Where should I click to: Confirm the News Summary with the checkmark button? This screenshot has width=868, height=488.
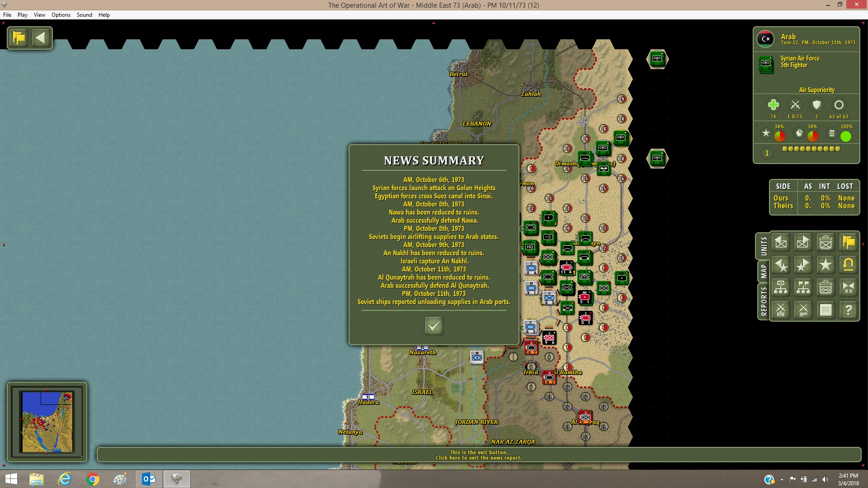(x=434, y=325)
